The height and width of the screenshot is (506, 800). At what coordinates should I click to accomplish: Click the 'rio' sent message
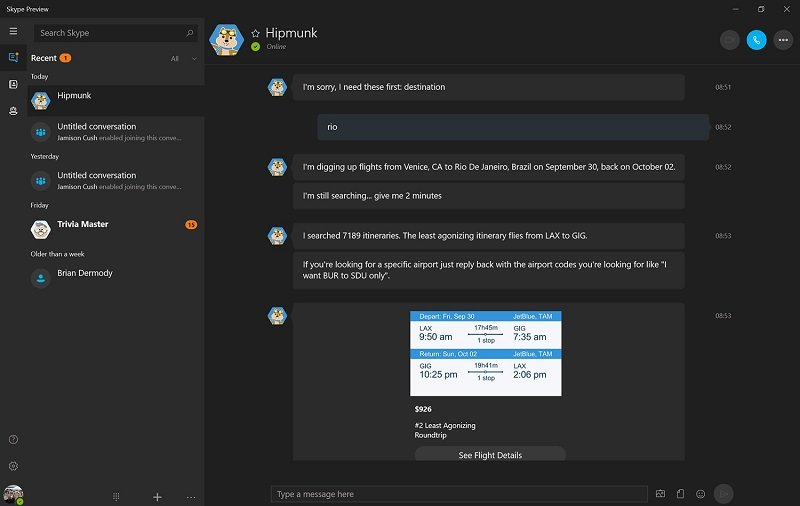[x=513, y=127]
